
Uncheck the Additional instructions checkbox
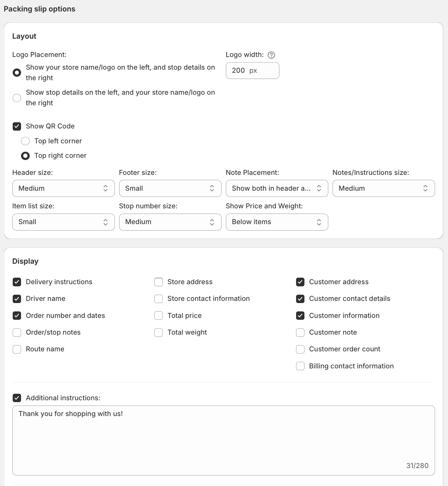pos(17,398)
